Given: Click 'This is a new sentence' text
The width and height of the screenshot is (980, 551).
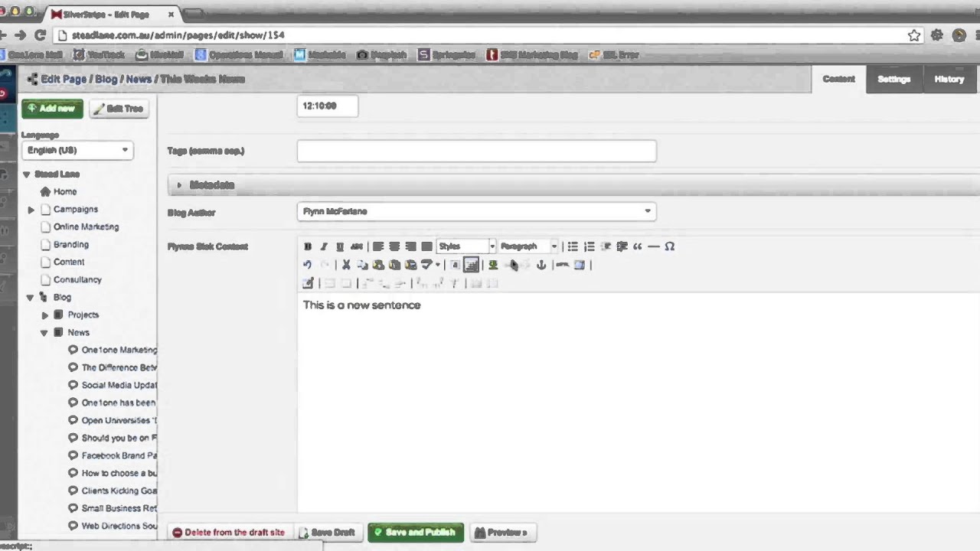Looking at the screenshot, I should [x=361, y=305].
